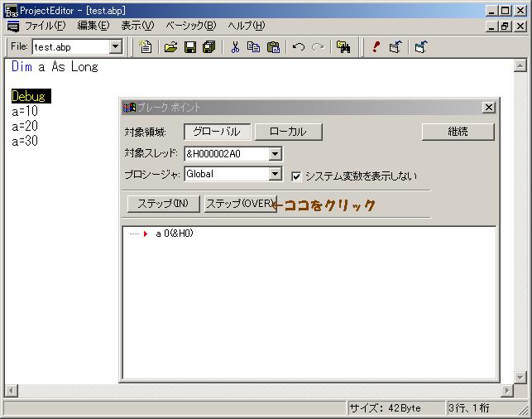Click the ProjectEditor application icon in the title bar

(12, 11)
